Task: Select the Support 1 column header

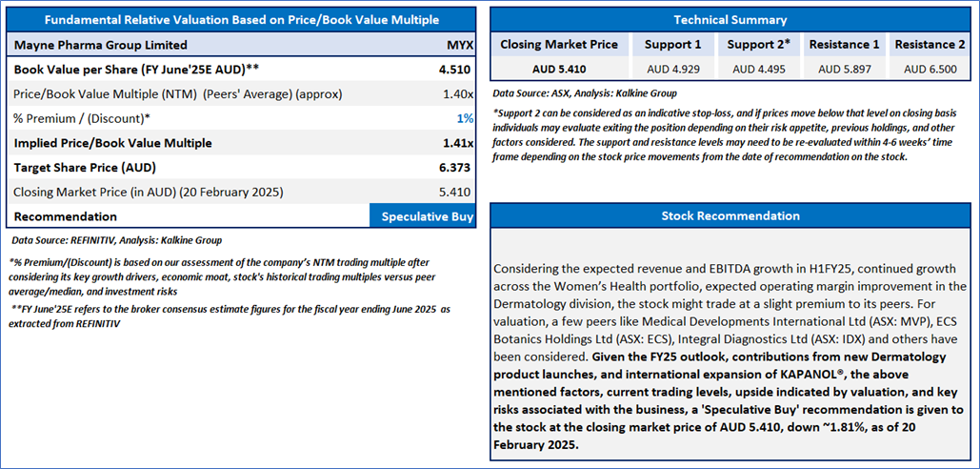Action: click(672, 44)
